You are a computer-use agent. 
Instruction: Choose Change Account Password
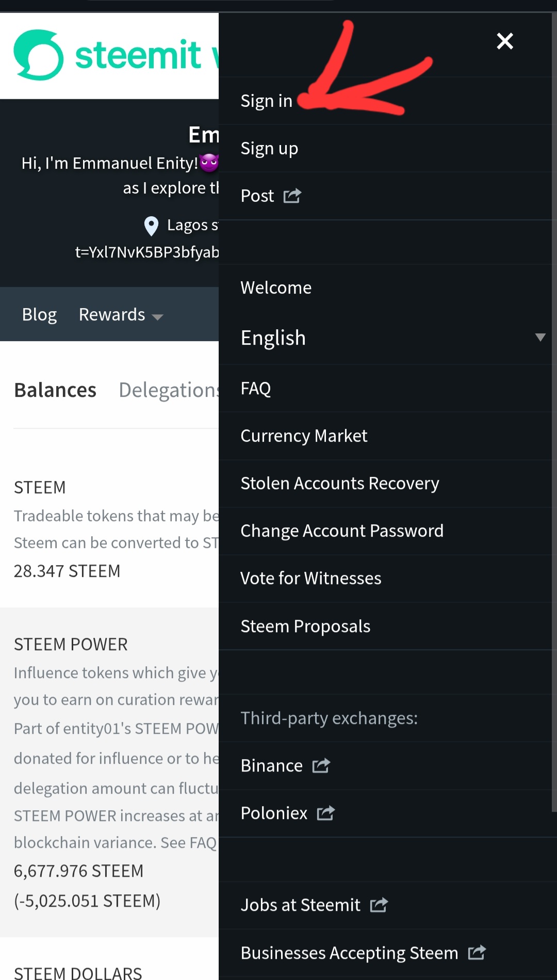click(x=342, y=531)
